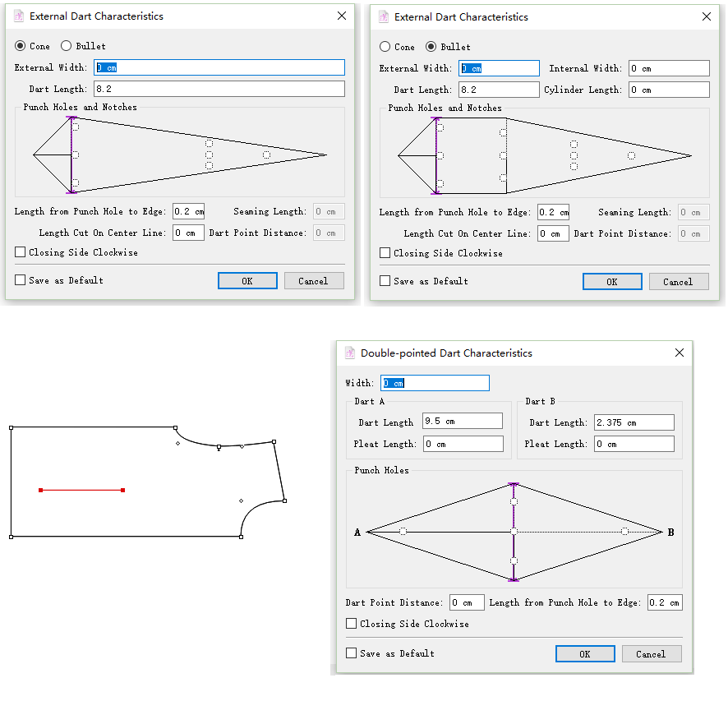Image resolution: width=728 pixels, height=701 pixels.
Task: Click the Width field in Double-pointed Dart dialog
Action: point(433,383)
